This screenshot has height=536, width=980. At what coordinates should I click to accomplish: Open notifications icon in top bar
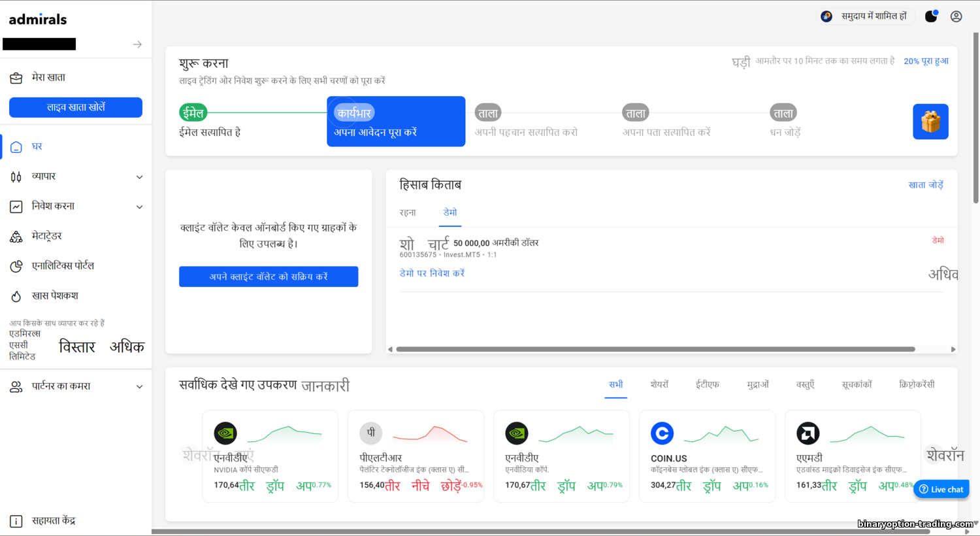(931, 16)
